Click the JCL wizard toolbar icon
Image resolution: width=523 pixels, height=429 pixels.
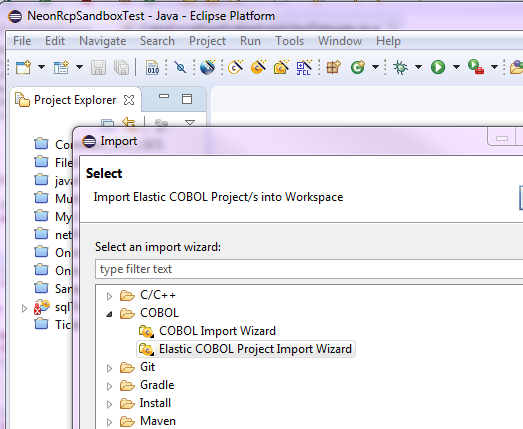coord(304,67)
